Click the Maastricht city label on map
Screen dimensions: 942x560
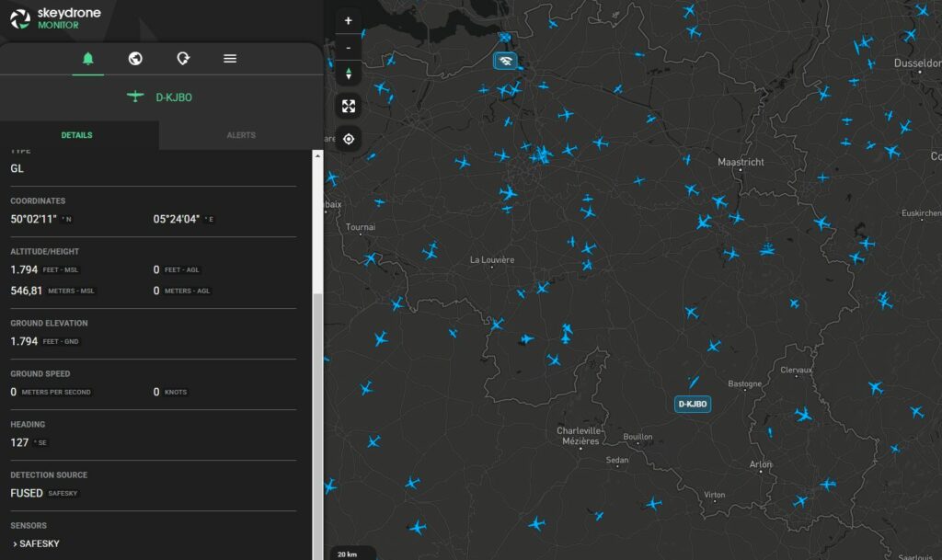tap(741, 162)
